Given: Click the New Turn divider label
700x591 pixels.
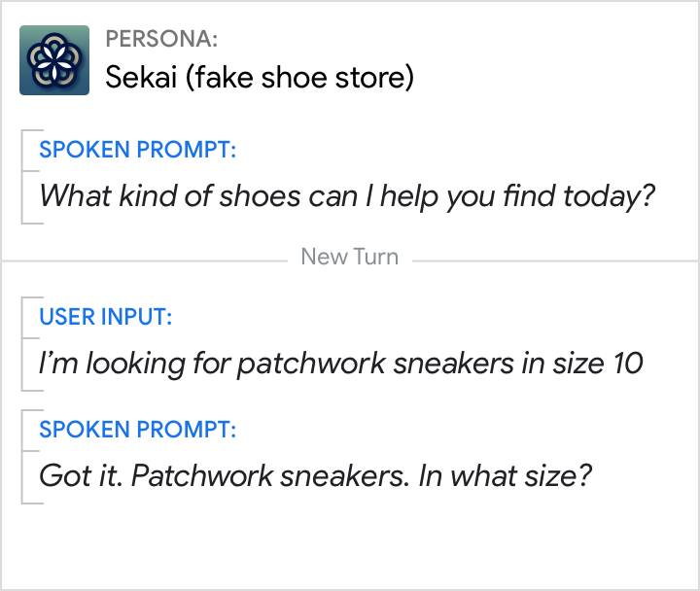Looking at the screenshot, I should click(x=350, y=258).
